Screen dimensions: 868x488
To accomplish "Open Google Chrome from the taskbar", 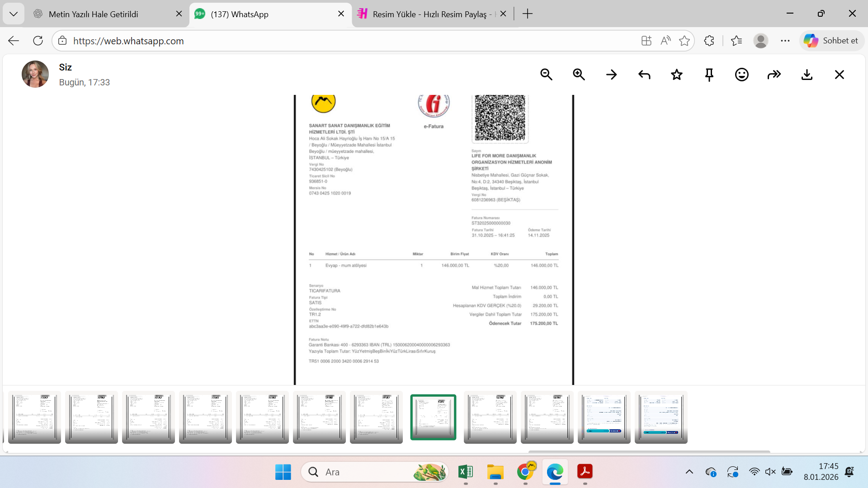I will pyautogui.click(x=525, y=472).
